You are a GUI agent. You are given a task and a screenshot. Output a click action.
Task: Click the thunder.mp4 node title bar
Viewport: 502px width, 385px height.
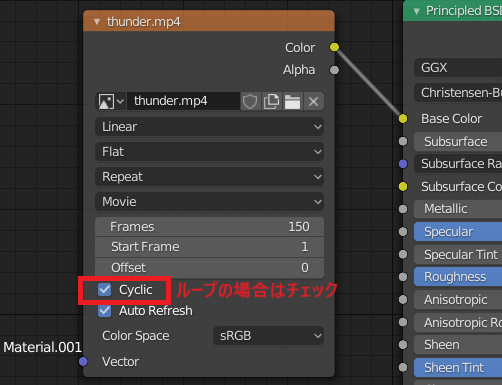209,21
